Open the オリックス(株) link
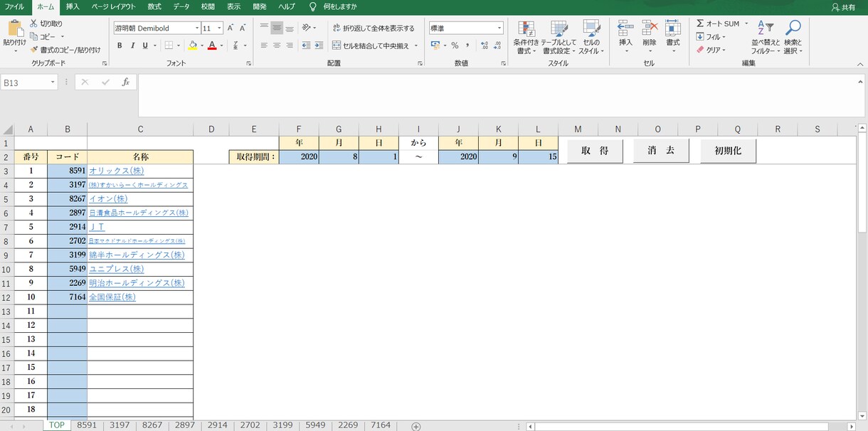Screen dimensions: 868x431 (117, 171)
